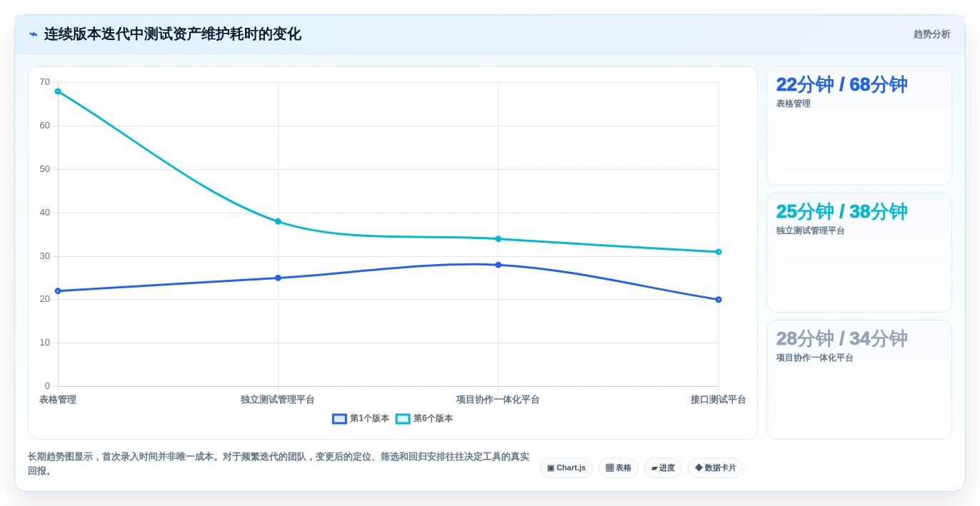Click the lightning bolt icon beside the title
The width and height of the screenshot is (980, 506).
(x=34, y=34)
